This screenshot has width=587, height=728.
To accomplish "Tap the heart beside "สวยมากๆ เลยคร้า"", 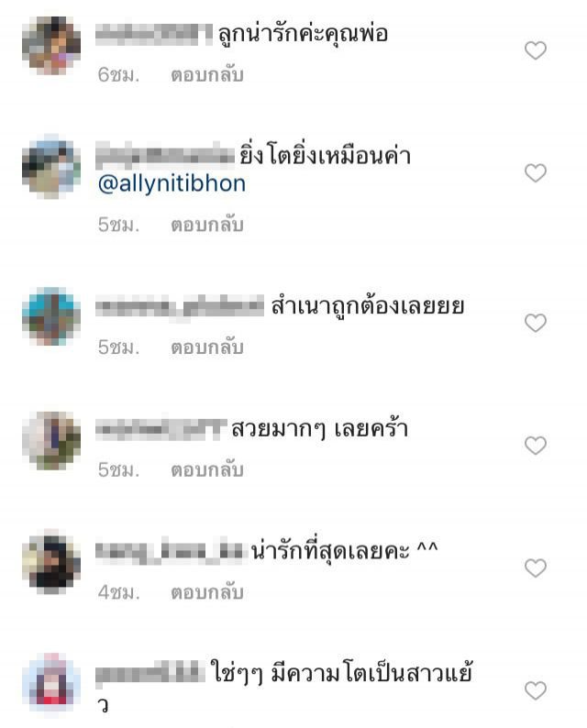I will (x=535, y=446).
